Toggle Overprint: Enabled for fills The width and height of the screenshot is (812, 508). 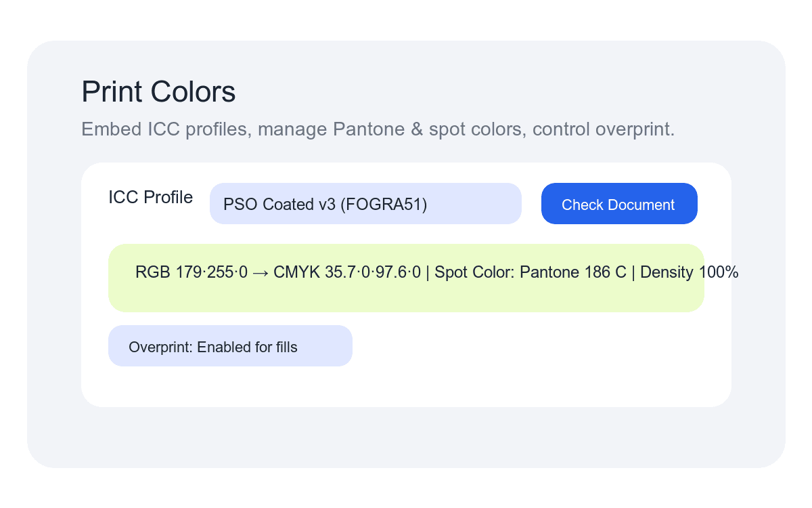click(230, 346)
